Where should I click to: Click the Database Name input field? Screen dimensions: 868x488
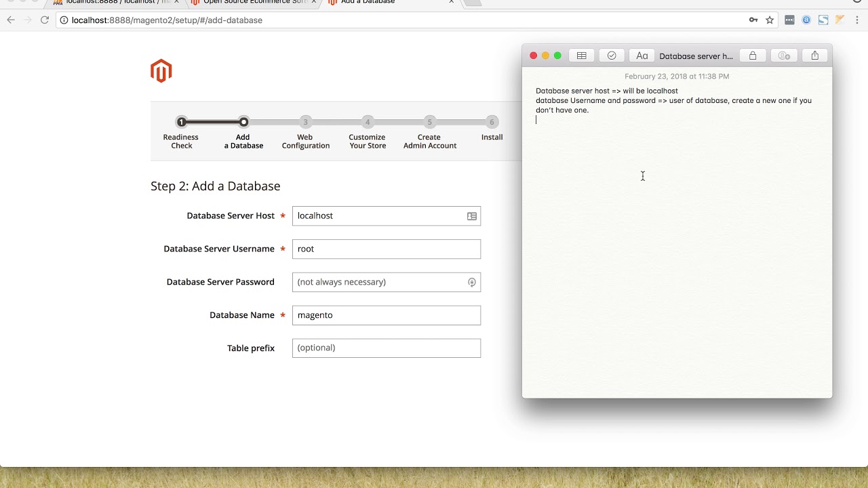(387, 315)
